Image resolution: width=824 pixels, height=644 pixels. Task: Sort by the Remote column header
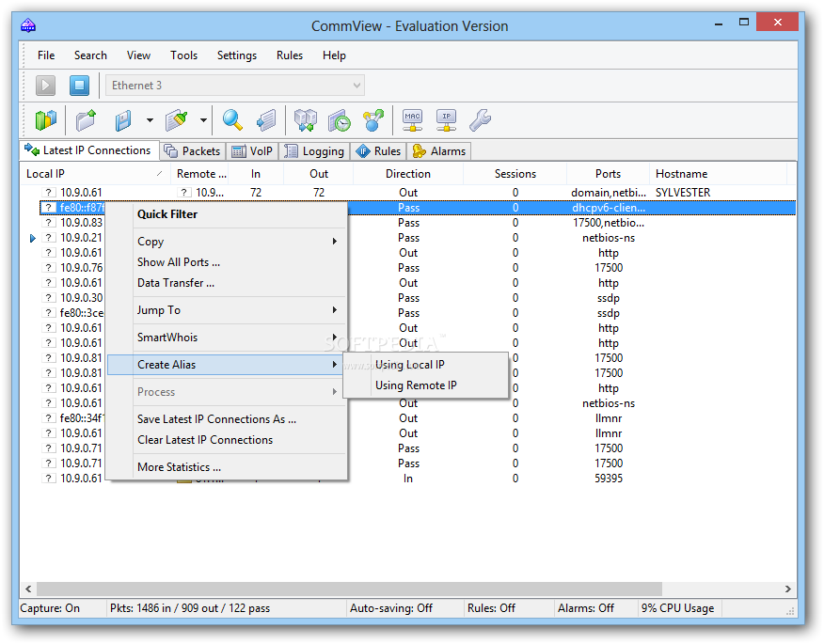coord(200,174)
